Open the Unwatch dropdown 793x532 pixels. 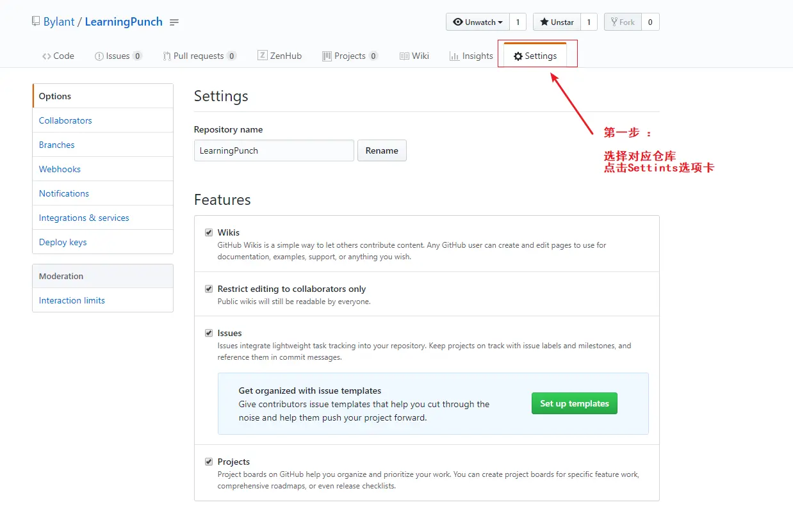(478, 22)
